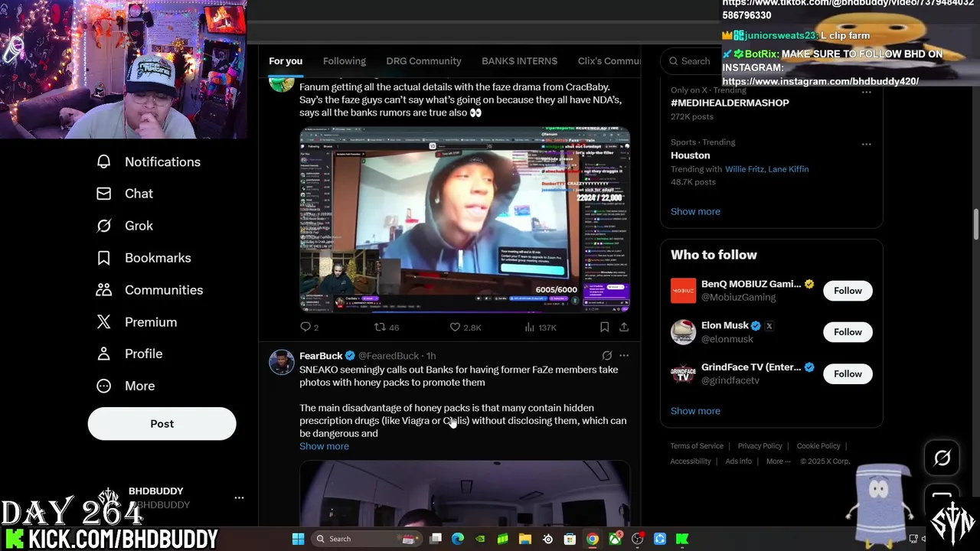
Task: Show more Who to follow suggestions
Action: pos(695,411)
